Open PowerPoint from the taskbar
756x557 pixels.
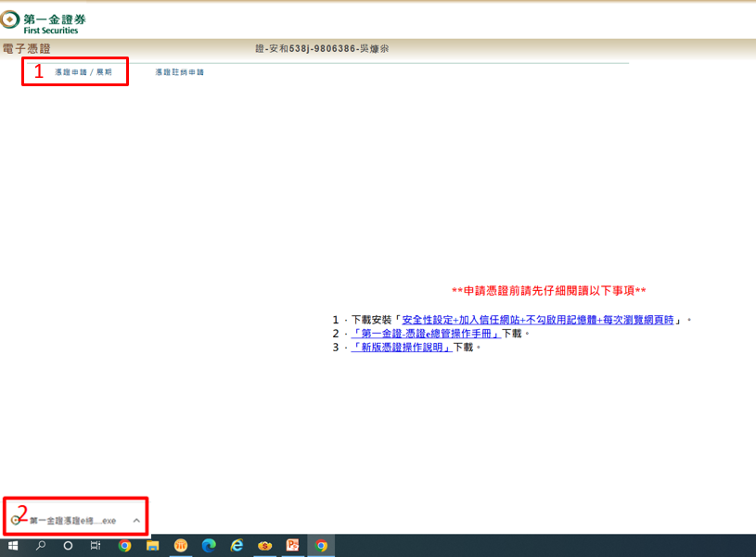[x=293, y=546]
